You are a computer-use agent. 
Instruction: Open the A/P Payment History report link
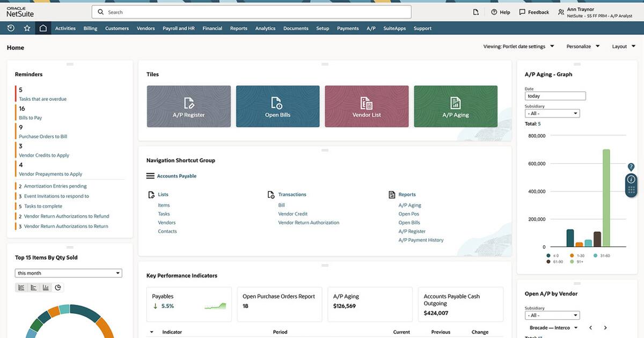421,240
